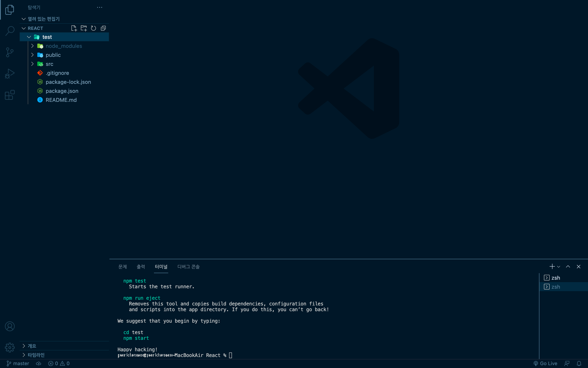
Task: Close the bottom panel
Action: [579, 267]
